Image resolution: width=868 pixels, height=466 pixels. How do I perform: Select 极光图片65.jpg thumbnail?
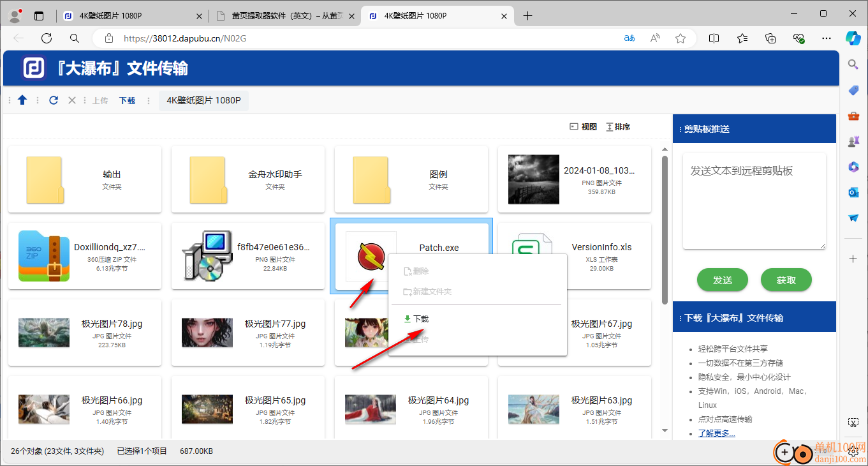pyautogui.click(x=207, y=409)
